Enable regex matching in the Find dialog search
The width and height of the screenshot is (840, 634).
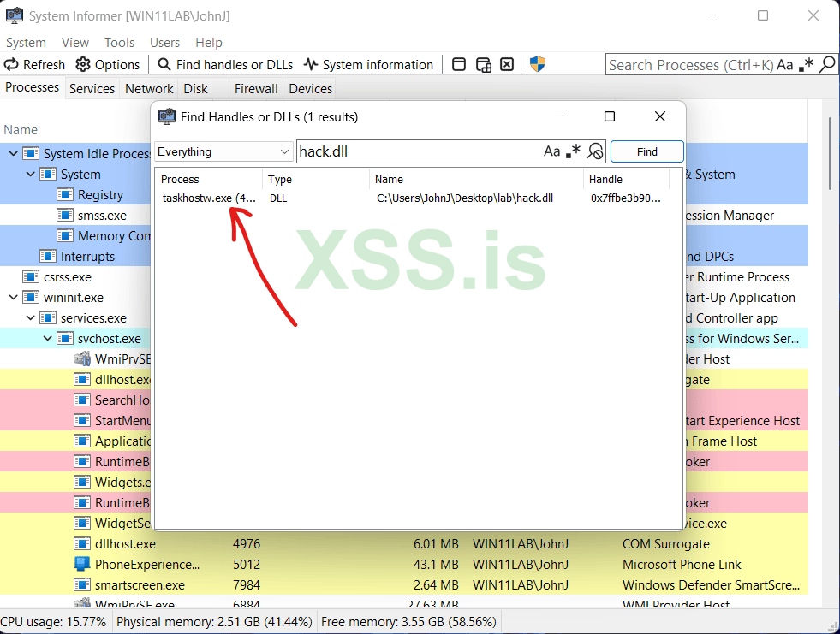pyautogui.click(x=572, y=151)
